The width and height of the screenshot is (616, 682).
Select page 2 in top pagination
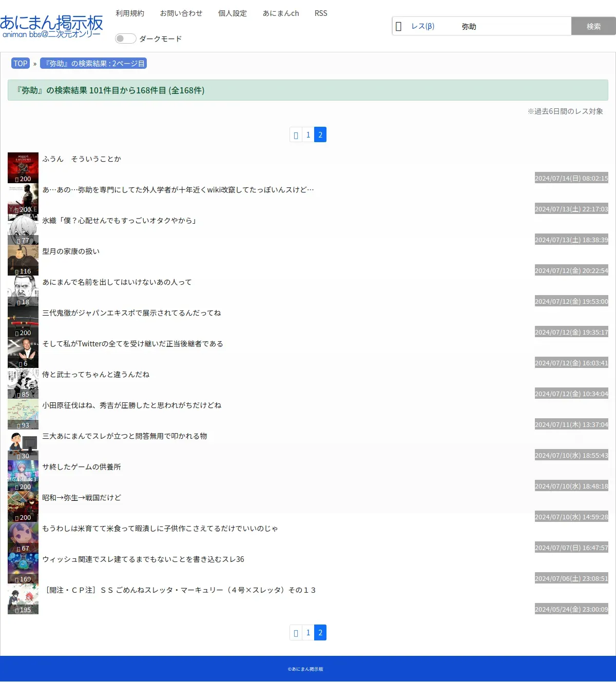[x=320, y=135]
